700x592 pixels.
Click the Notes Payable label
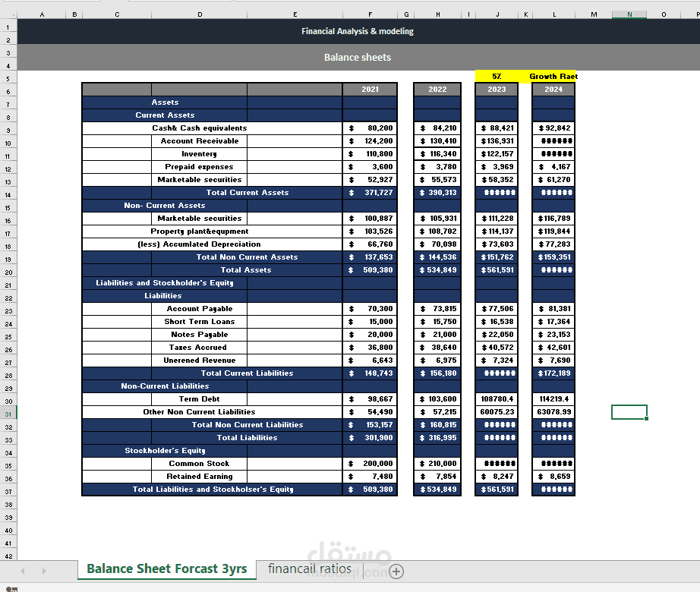point(200,335)
